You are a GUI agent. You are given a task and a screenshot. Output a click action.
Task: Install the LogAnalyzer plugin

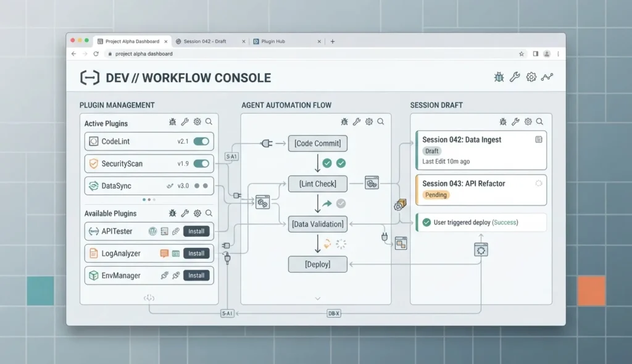pyautogui.click(x=196, y=254)
